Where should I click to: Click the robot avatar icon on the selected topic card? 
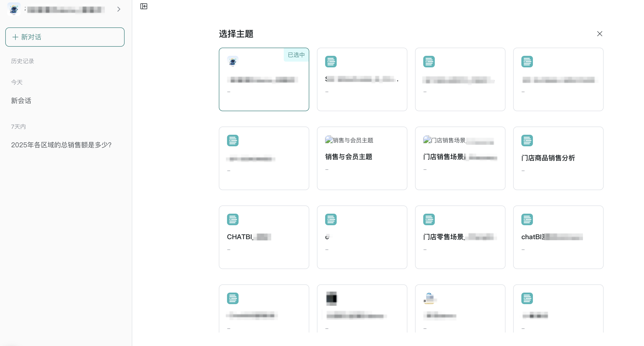pos(233,61)
